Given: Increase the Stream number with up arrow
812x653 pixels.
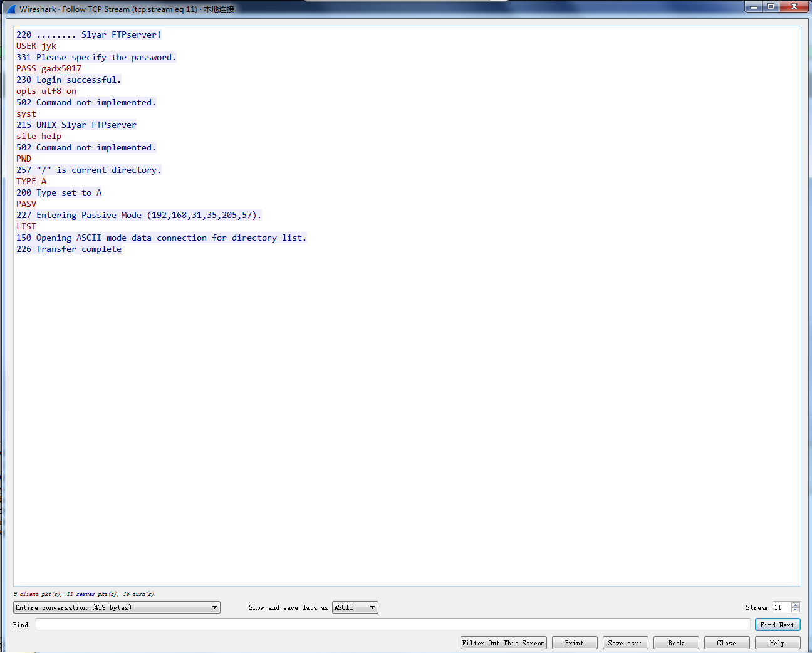Looking at the screenshot, I should point(796,605).
